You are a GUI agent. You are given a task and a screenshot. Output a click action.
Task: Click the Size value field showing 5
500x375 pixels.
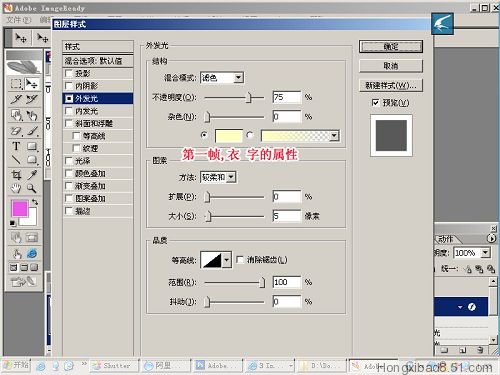tap(287, 216)
